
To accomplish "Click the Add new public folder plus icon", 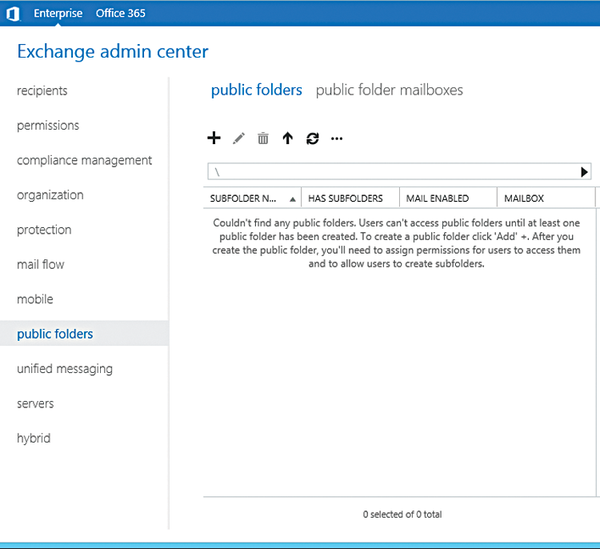I will 214,138.
